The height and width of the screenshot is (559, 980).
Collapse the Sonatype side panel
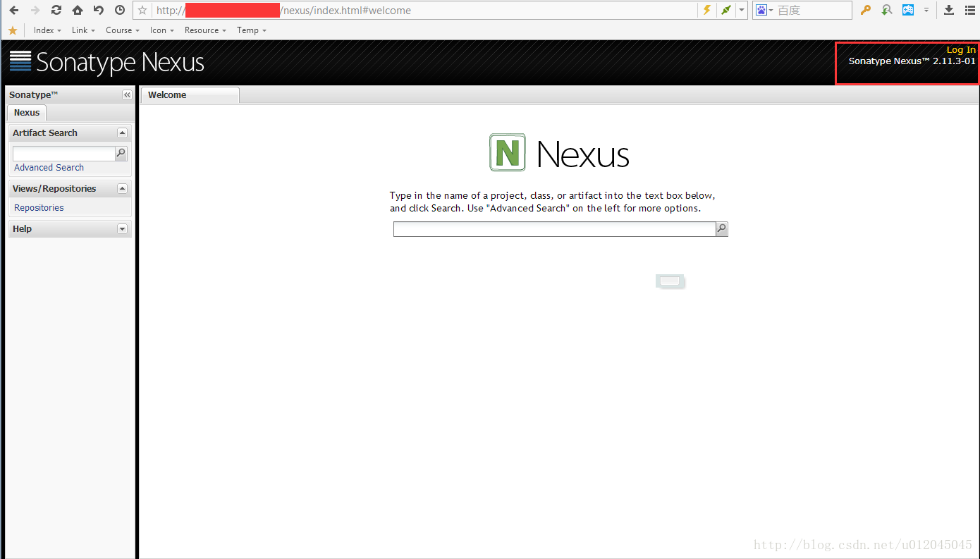click(x=127, y=94)
